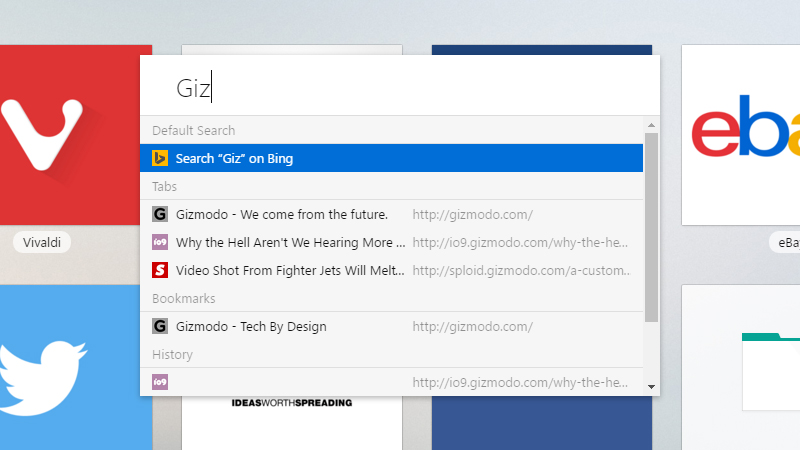This screenshot has height=450, width=800.
Task: Click the scrollbar down arrow
Action: (x=651, y=387)
